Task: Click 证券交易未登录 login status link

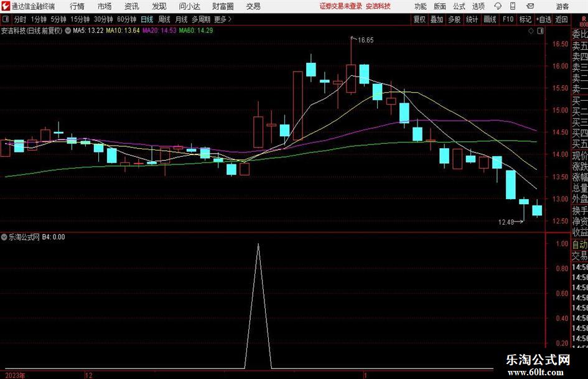Action: click(x=341, y=6)
